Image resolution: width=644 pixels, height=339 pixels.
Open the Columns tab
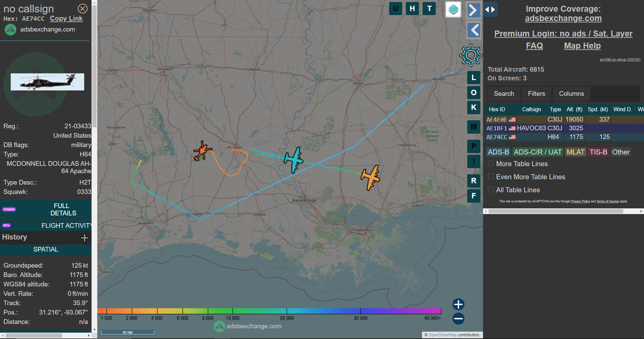(571, 94)
